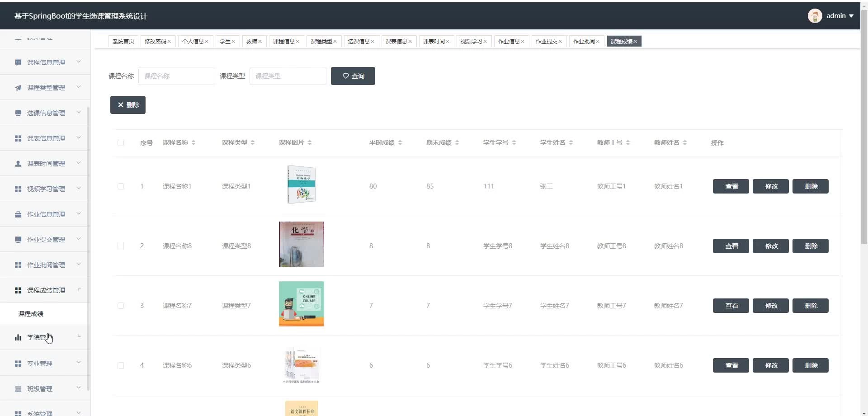Viewport: 868px width, 416px height.
Task: Click the 课程信息管理 sidebar icon
Action: coord(18,62)
